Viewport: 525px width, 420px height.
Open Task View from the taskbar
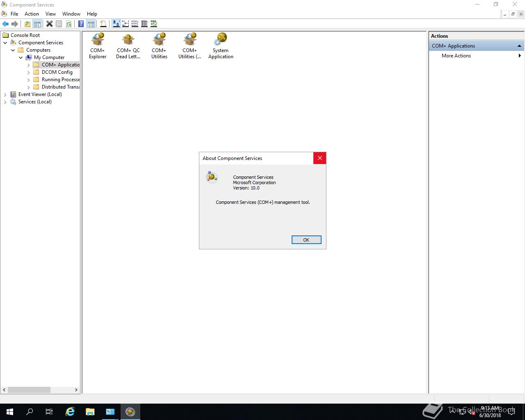point(49,412)
